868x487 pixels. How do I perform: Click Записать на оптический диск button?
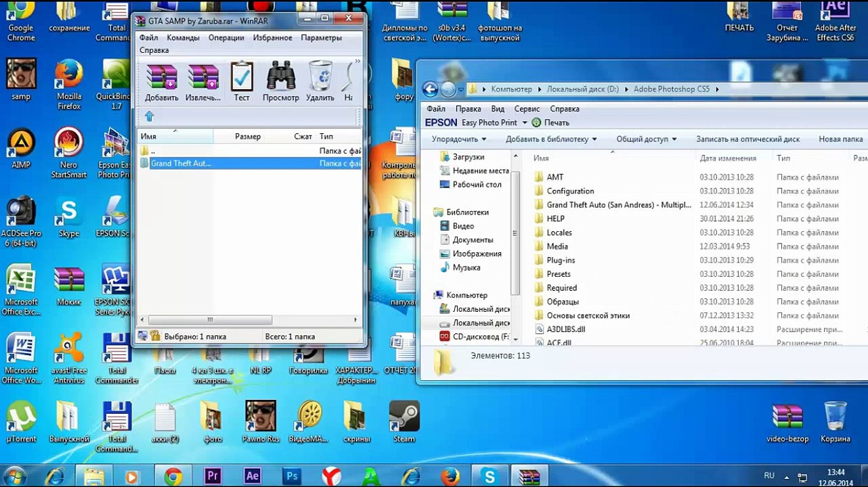pyautogui.click(x=747, y=139)
